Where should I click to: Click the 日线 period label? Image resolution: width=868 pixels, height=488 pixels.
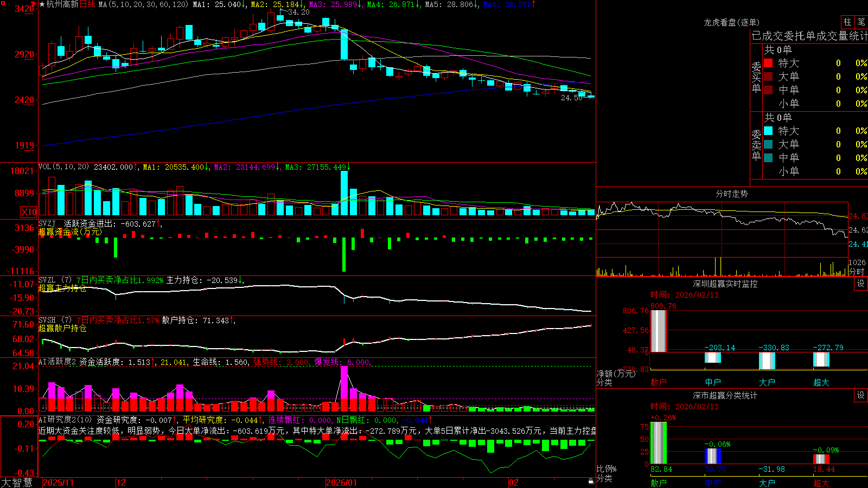tap(87, 4)
